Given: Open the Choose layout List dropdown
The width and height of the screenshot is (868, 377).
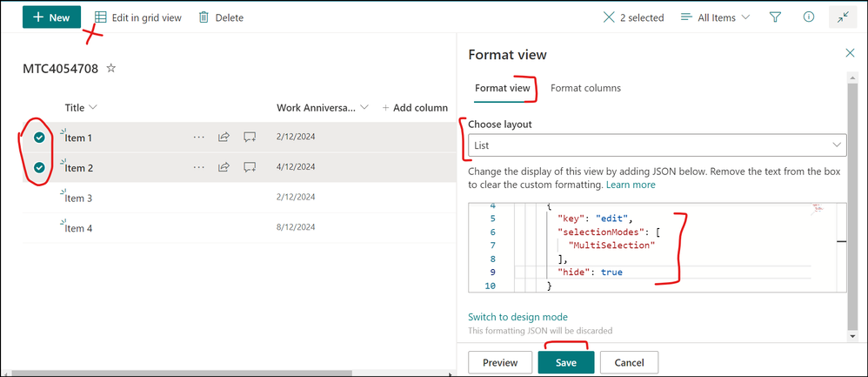Looking at the screenshot, I should point(658,145).
